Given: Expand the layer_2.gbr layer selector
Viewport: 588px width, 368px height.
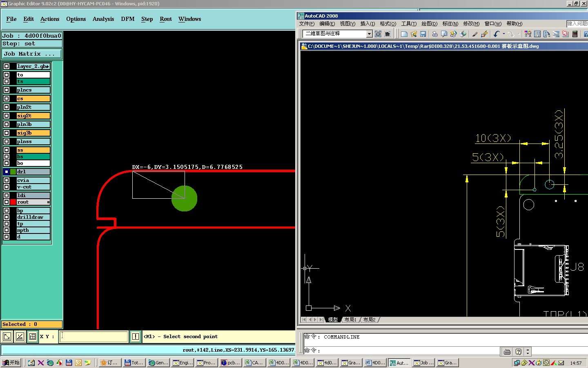Looking at the screenshot, I should (47, 66).
